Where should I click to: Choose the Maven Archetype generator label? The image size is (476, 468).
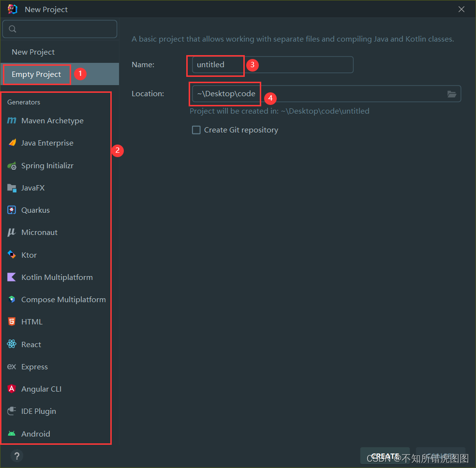coord(53,120)
